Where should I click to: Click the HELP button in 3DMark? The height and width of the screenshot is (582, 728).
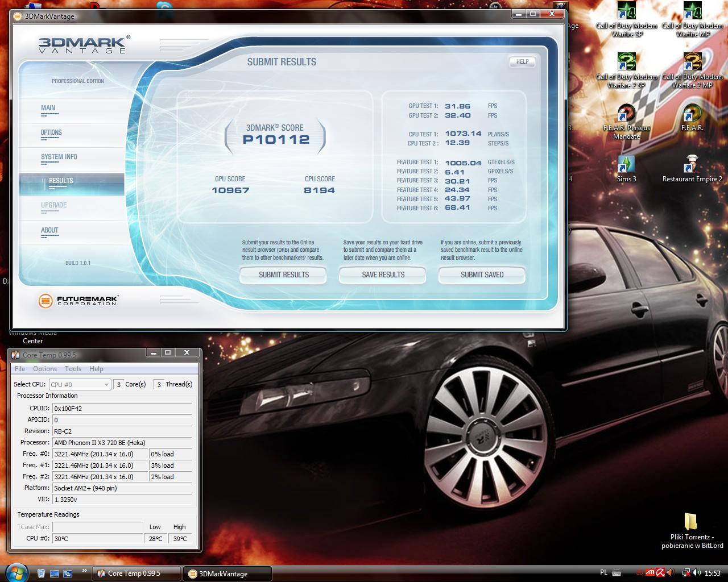point(522,62)
